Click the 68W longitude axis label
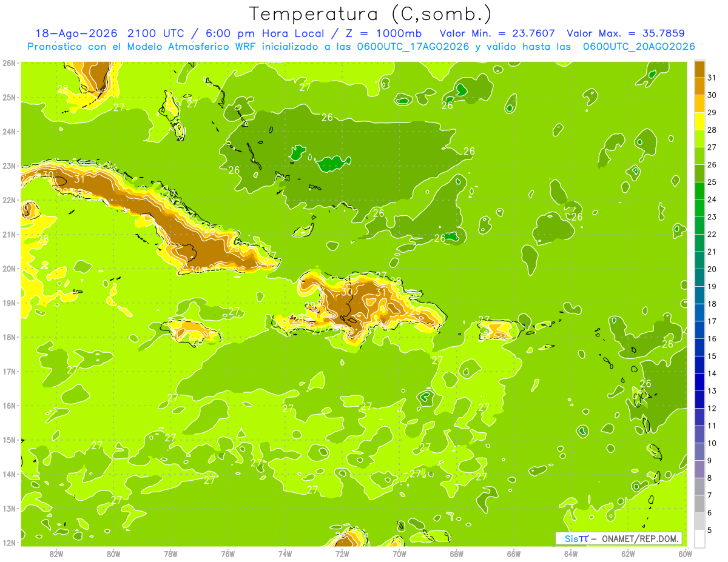 coord(457,554)
